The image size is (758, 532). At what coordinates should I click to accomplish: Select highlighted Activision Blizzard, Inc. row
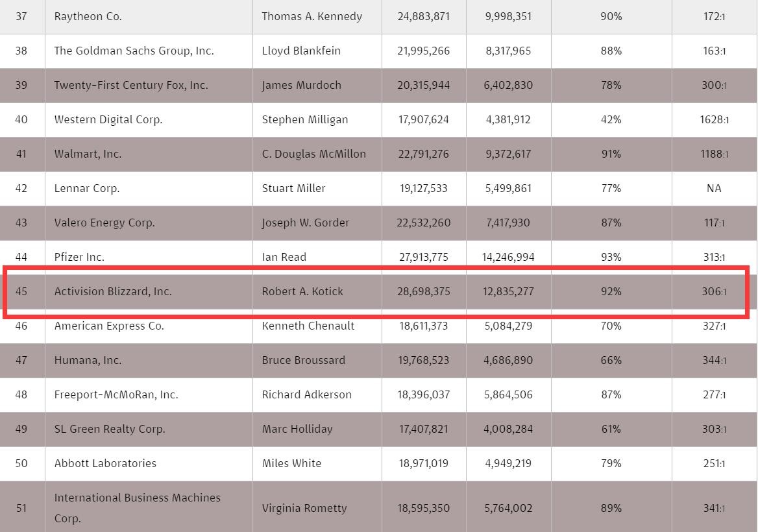coord(376,291)
